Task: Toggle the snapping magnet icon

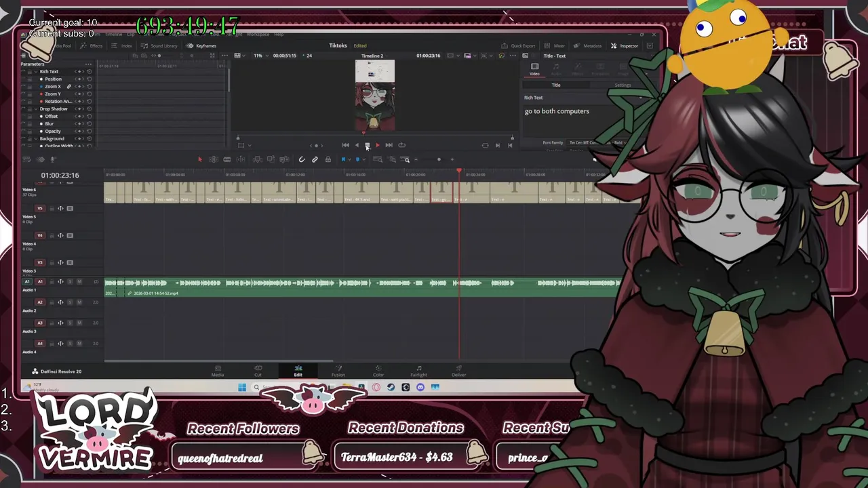Action: point(302,159)
